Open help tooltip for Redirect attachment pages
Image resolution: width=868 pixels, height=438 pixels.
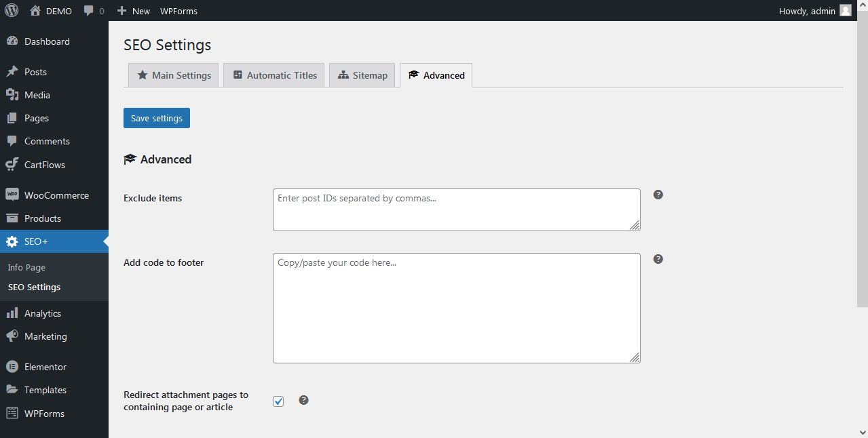(x=304, y=400)
